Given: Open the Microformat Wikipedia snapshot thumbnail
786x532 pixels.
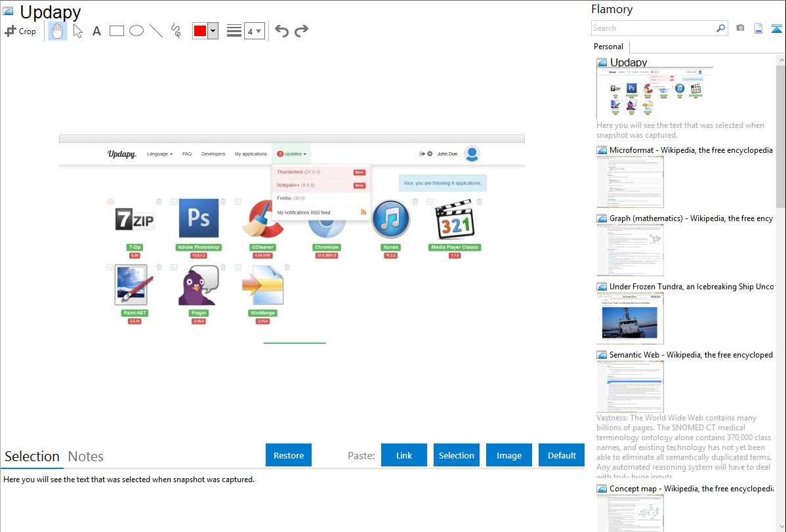Looking at the screenshot, I should (x=630, y=182).
